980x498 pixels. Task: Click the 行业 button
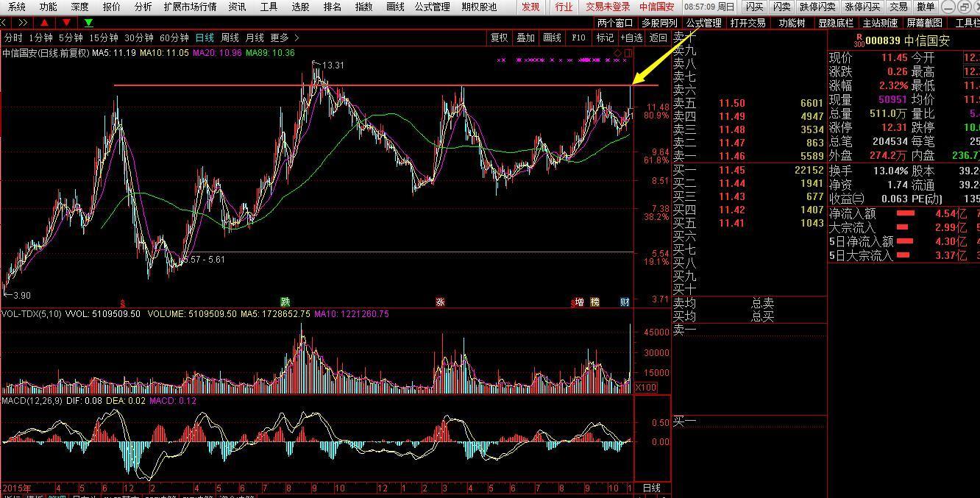pyautogui.click(x=564, y=7)
